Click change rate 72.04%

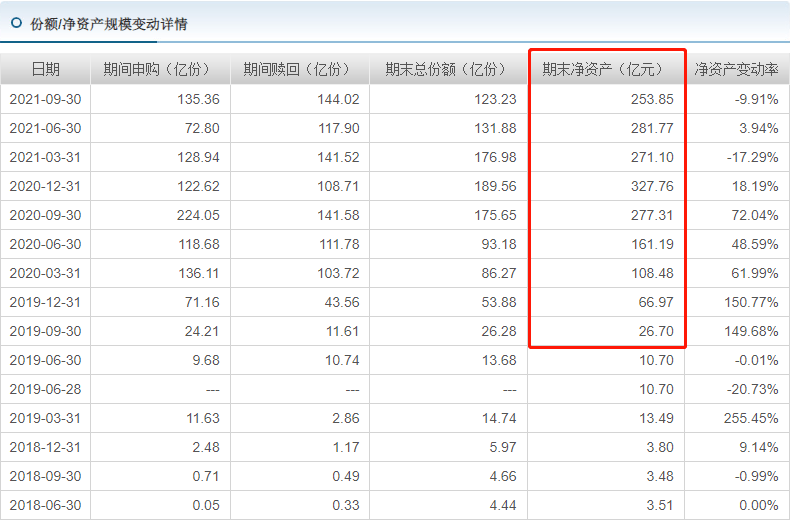755,215
